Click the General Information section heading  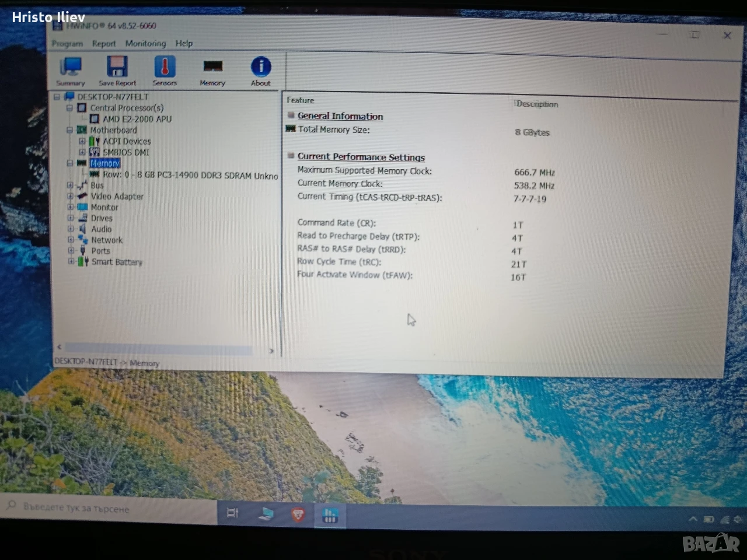(340, 116)
